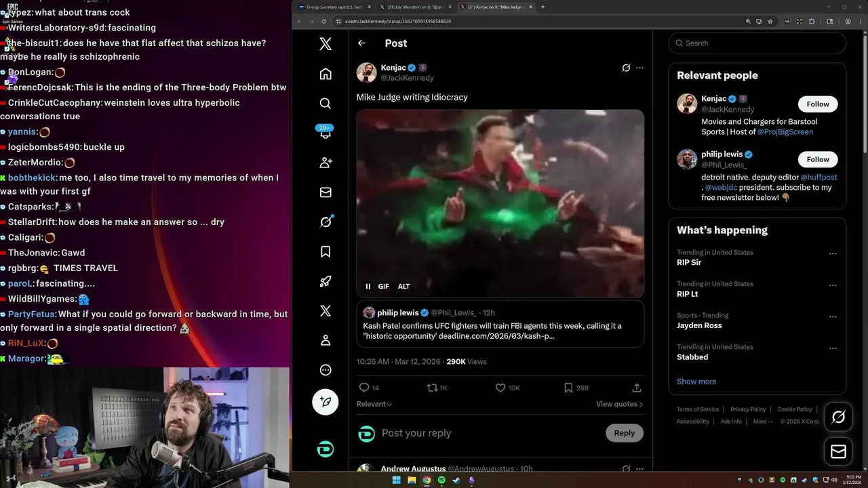Open options for Jayden Ross trend
Screen dimensions: 868x488
[833, 317]
